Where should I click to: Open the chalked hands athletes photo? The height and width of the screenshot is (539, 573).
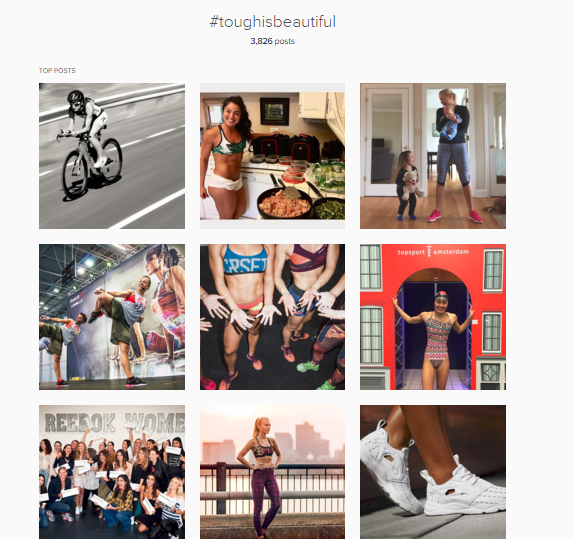pyautogui.click(x=272, y=317)
